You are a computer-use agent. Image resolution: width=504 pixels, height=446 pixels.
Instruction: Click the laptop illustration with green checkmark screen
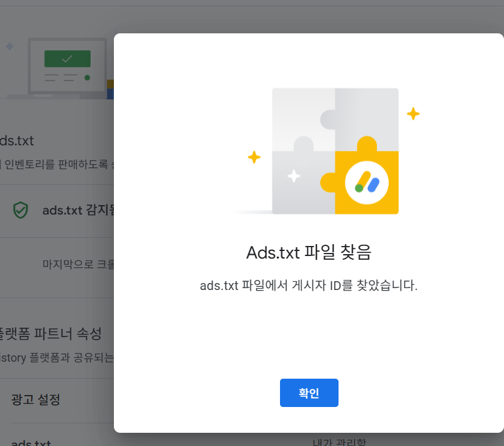67,66
